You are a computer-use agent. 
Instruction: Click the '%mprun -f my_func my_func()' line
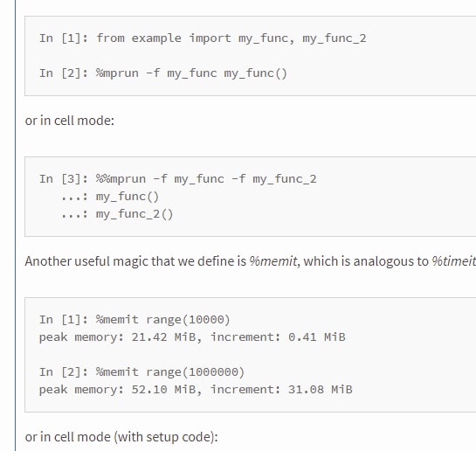(x=163, y=73)
